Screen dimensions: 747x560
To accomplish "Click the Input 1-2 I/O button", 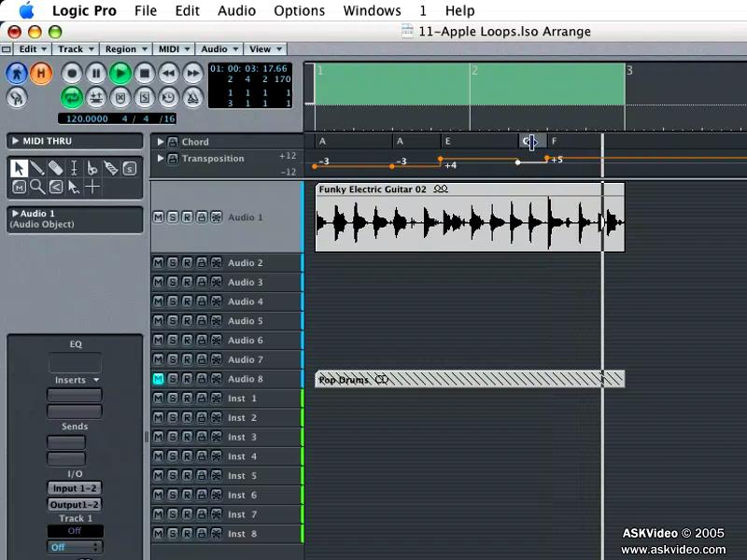I will click(75, 488).
